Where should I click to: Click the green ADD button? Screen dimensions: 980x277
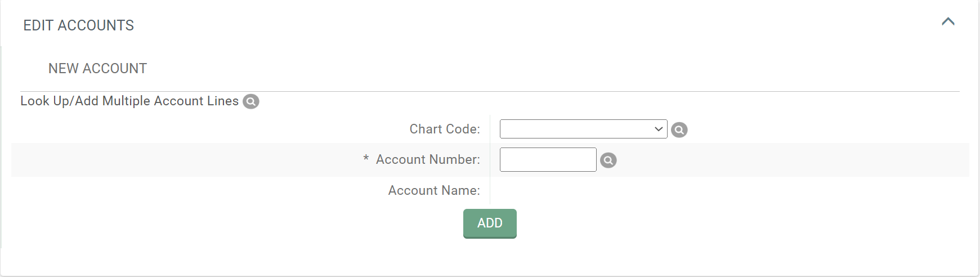pos(490,224)
